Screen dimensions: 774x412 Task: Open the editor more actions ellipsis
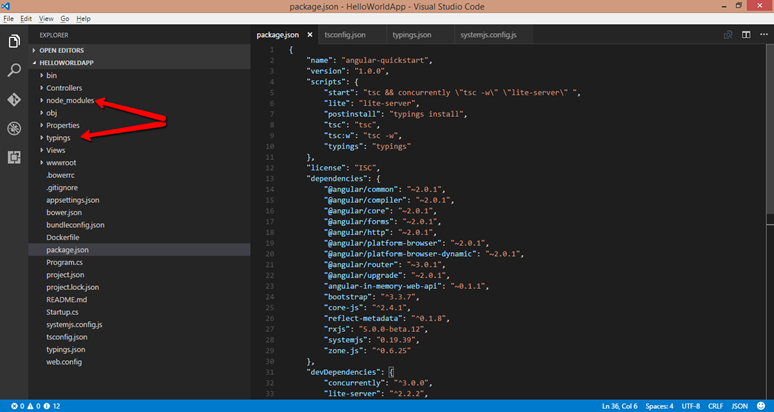coord(764,35)
